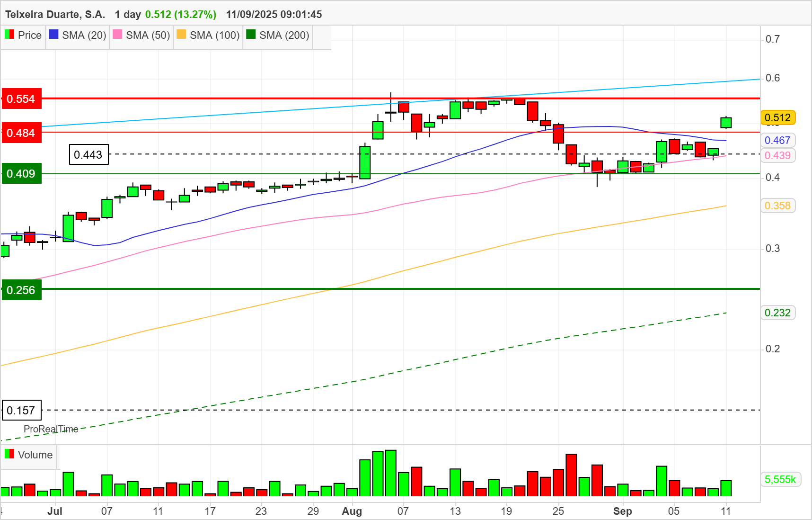Click the Volume panel legend label
This screenshot has height=520, width=812.
pyautogui.click(x=35, y=455)
